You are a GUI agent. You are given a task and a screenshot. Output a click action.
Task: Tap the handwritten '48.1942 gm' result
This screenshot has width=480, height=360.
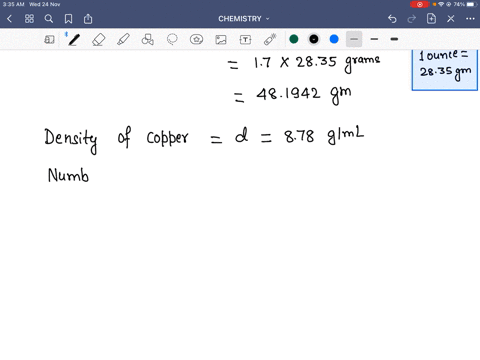coord(303,95)
